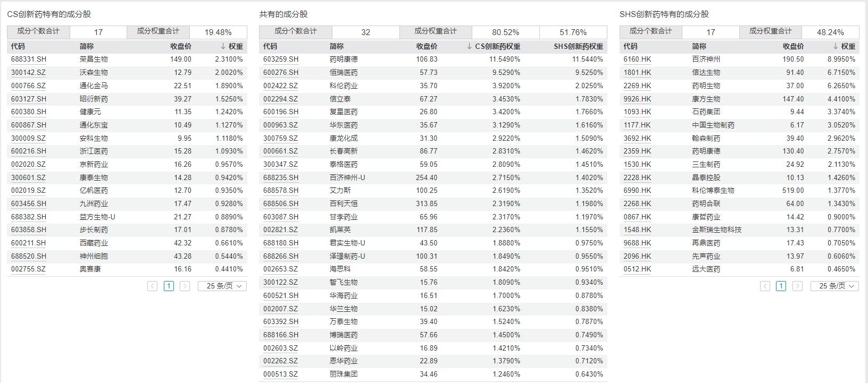Viewport: 868px width, 383px height.
Task: Select 昭衍新药 row name
Action: click(x=94, y=99)
